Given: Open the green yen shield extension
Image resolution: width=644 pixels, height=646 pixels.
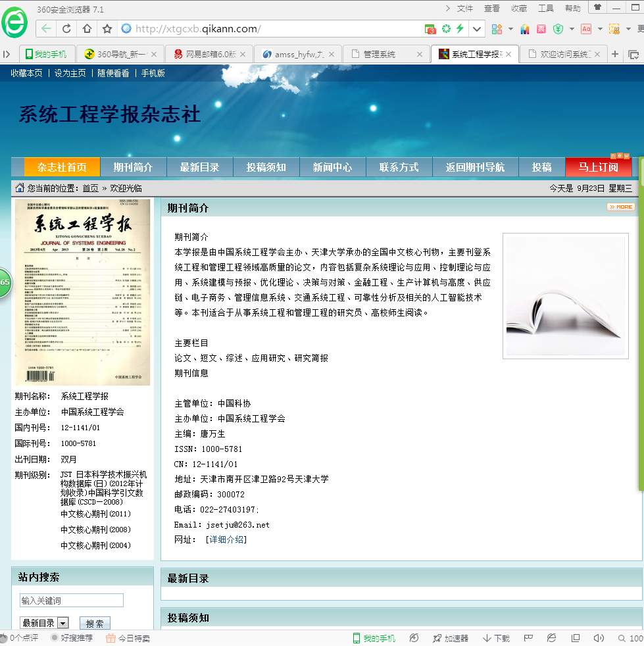Looking at the screenshot, I should point(558,29).
